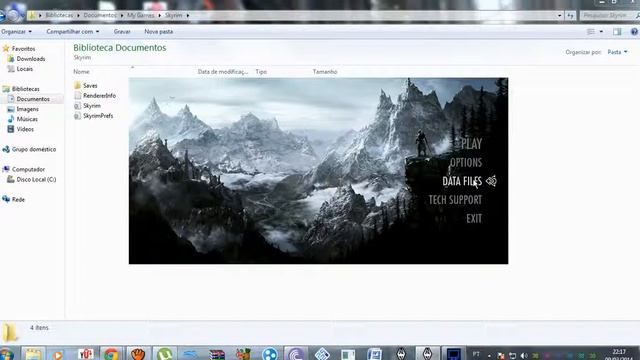This screenshot has width=640, height=360.
Task: Sort by the Tipo column
Action: [261, 71]
